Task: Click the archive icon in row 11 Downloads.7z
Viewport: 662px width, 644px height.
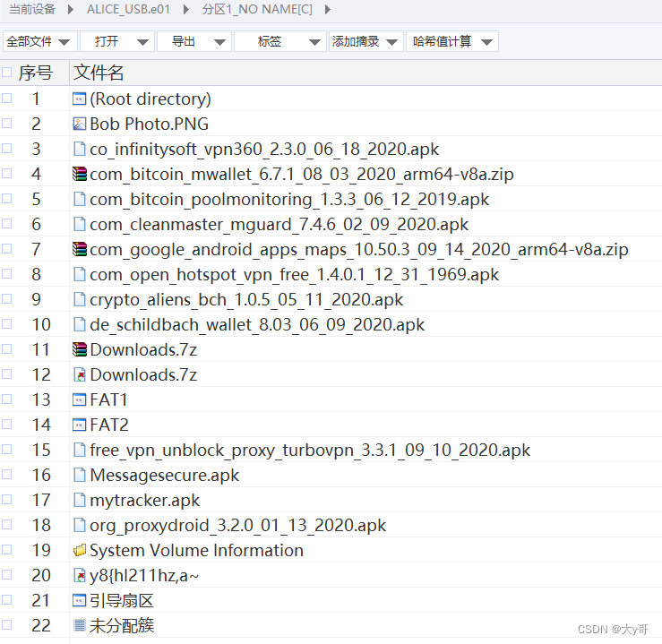Action: (x=80, y=349)
